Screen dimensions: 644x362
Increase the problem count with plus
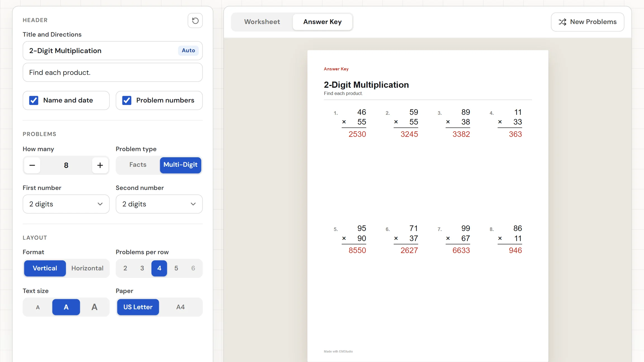[x=100, y=165]
